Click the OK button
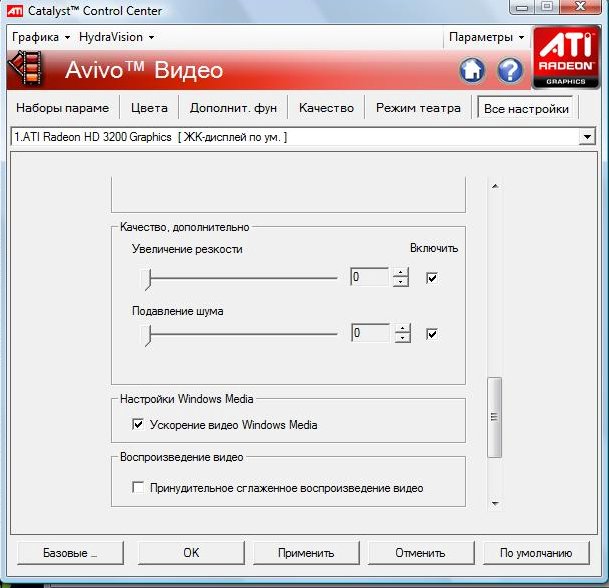This screenshot has height=588, width=609. click(x=191, y=553)
